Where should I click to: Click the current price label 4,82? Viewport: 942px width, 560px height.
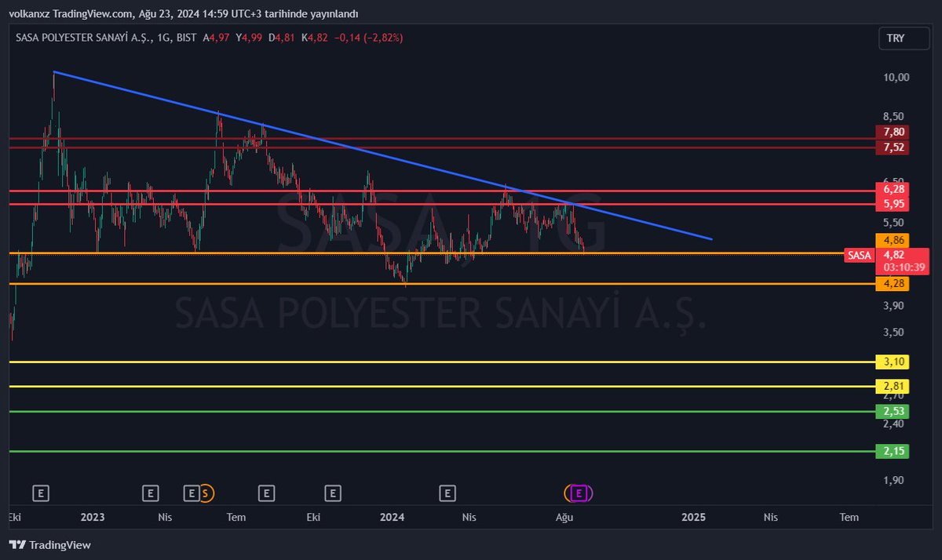893,255
